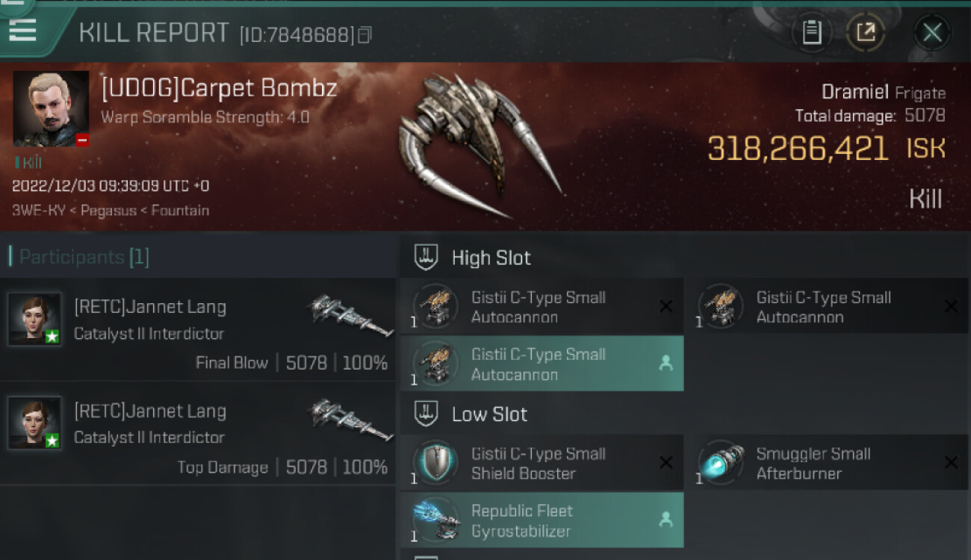Viewport: 971px width, 560px height.
Task: View Carpet Bombz pilot portrait
Action: click(51, 109)
